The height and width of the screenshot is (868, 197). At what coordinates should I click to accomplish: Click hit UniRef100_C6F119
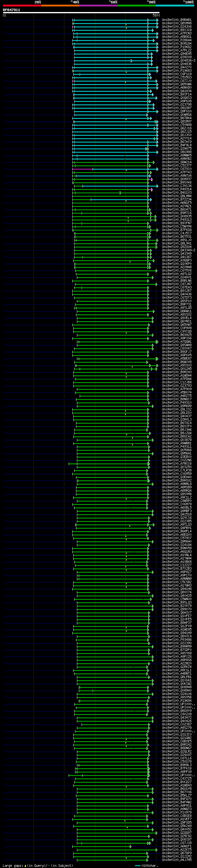176,74
